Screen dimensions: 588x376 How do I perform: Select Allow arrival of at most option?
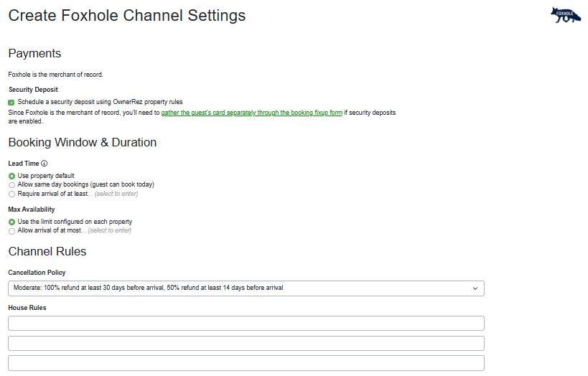11,231
